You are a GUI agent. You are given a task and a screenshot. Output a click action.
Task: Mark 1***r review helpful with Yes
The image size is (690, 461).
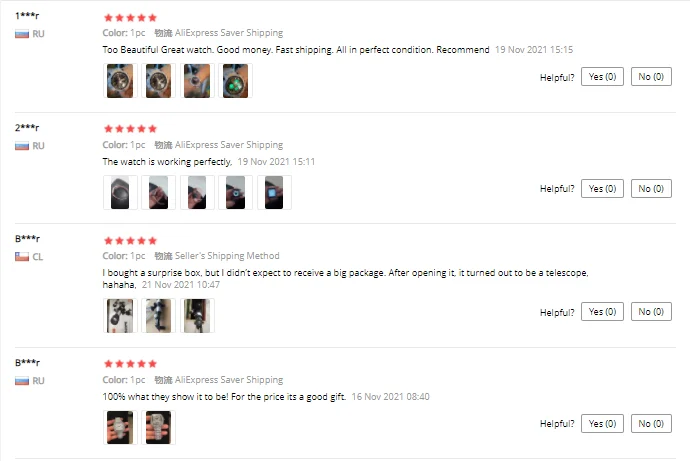602,77
